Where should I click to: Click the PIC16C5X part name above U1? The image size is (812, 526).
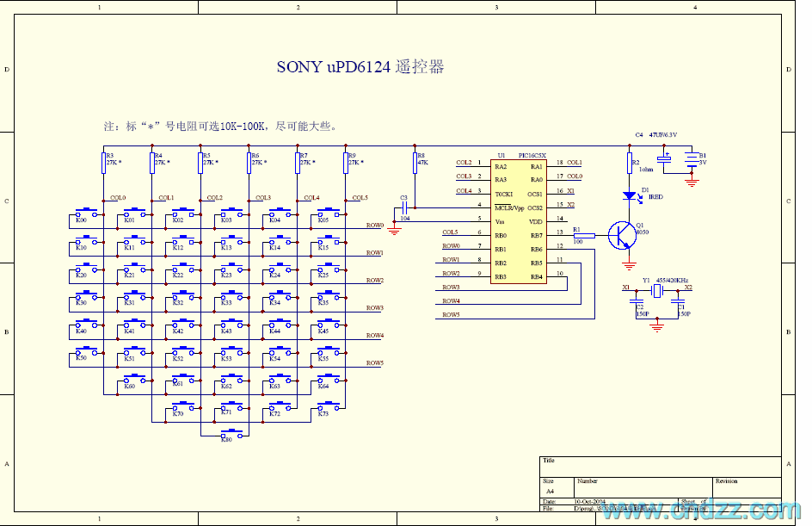pos(532,156)
